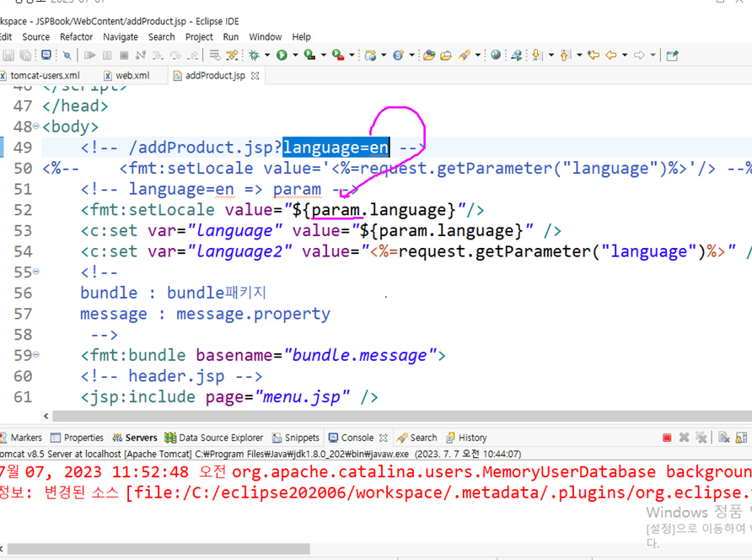The height and width of the screenshot is (560, 752).
Task: Open the New Servlet dropdown arrow
Action: 412,55
